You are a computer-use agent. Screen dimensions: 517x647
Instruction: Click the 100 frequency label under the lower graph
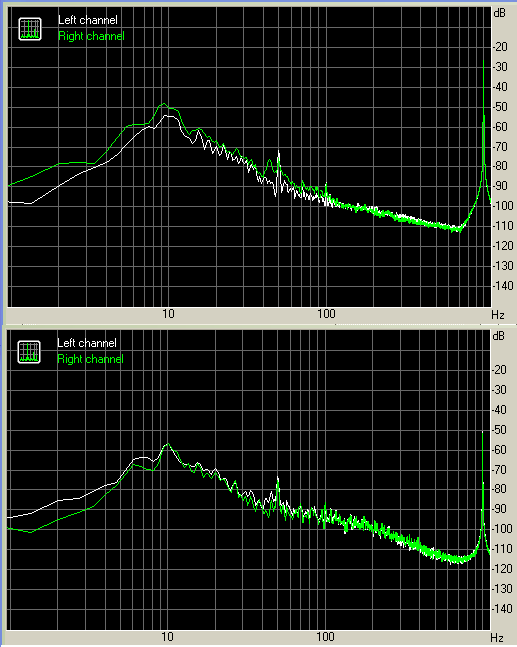click(325, 637)
